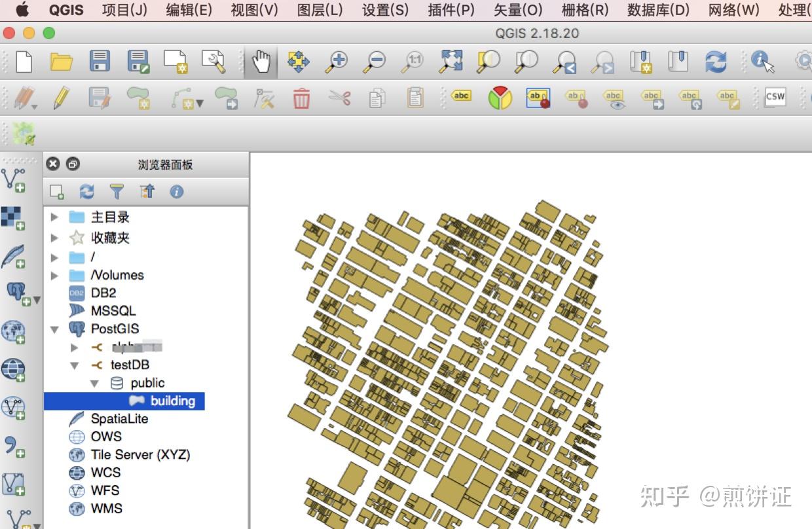Select the Pan Map tool
Image resolution: width=812 pixels, height=529 pixels.
[x=261, y=61]
